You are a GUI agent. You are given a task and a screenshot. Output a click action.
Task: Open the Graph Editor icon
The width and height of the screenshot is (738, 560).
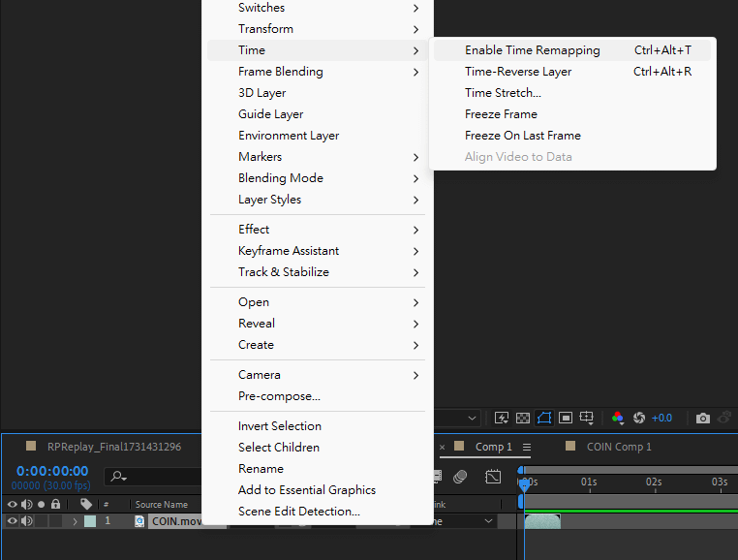tap(493, 477)
